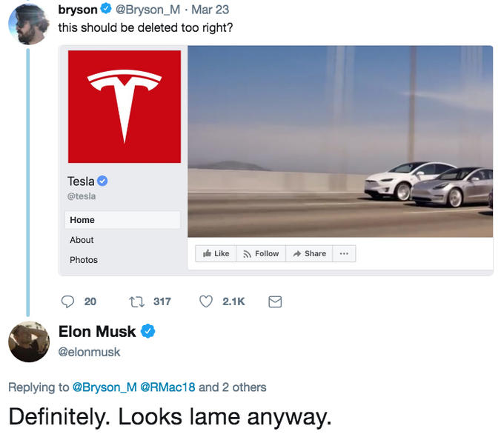Click bryson's verified badge

106,9
